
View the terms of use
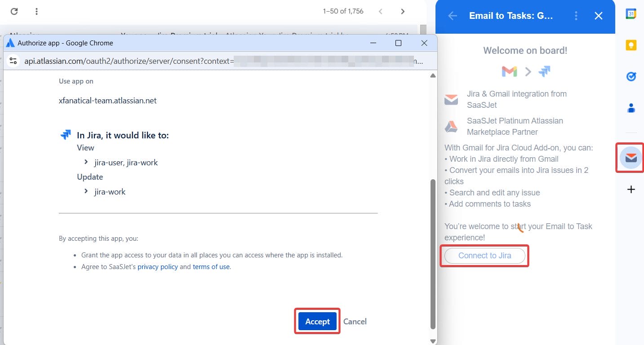click(x=211, y=266)
